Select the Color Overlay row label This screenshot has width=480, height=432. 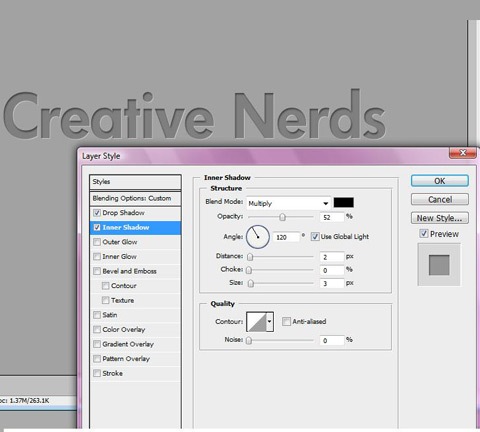(x=124, y=330)
